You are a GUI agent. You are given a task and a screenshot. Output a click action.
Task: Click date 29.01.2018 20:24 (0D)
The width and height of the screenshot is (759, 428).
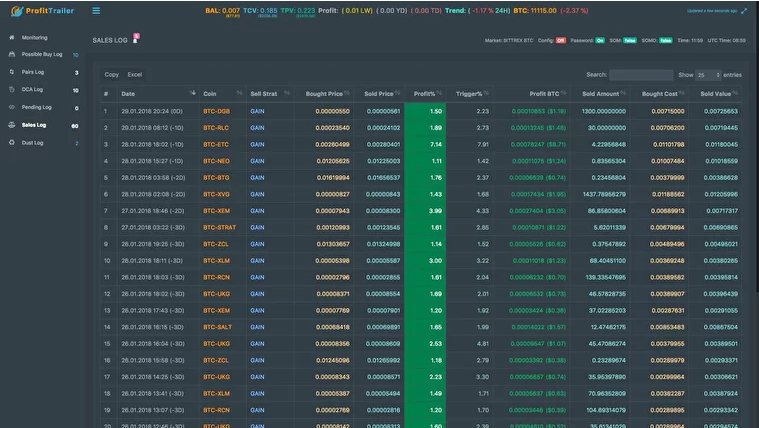coord(152,111)
